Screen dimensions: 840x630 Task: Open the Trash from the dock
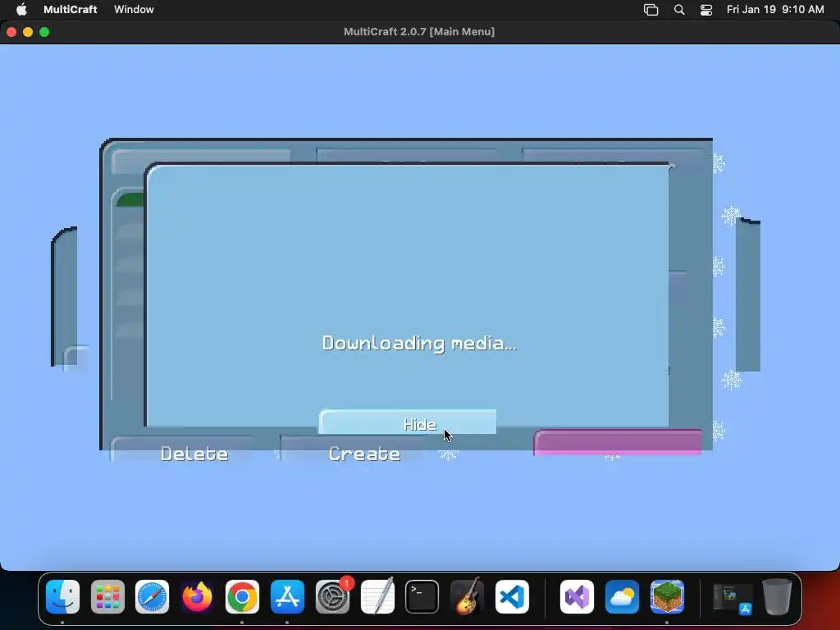point(777,596)
